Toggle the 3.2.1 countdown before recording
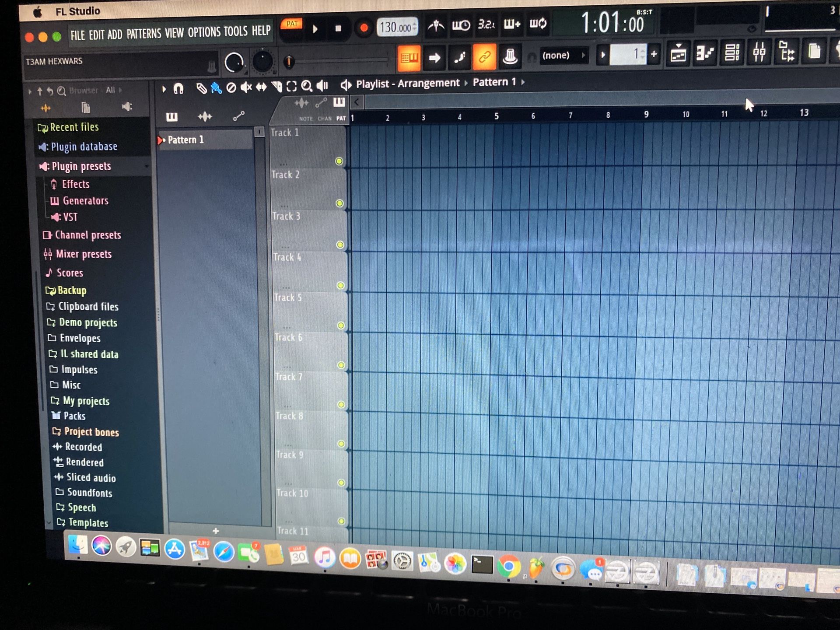Screen dimensions: 840x630 tap(486, 24)
